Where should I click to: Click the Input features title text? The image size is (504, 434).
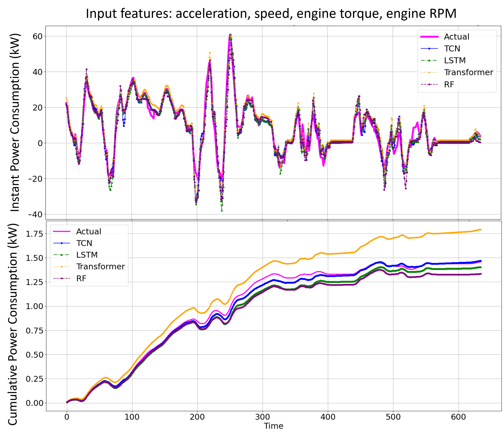tap(271, 14)
